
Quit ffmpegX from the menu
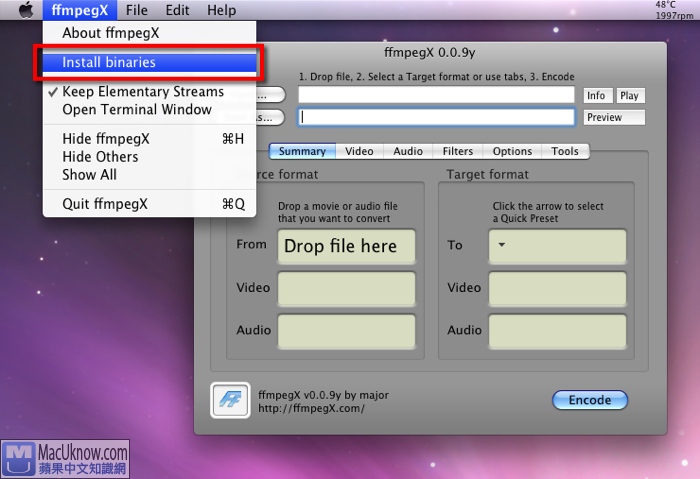(x=150, y=204)
